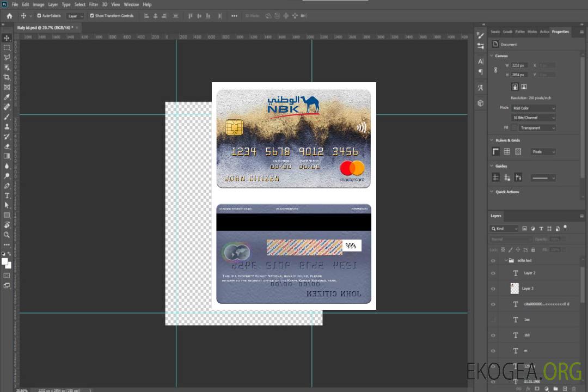Hide the 'edite text' group layer
The width and height of the screenshot is (588, 392).
[493, 261]
